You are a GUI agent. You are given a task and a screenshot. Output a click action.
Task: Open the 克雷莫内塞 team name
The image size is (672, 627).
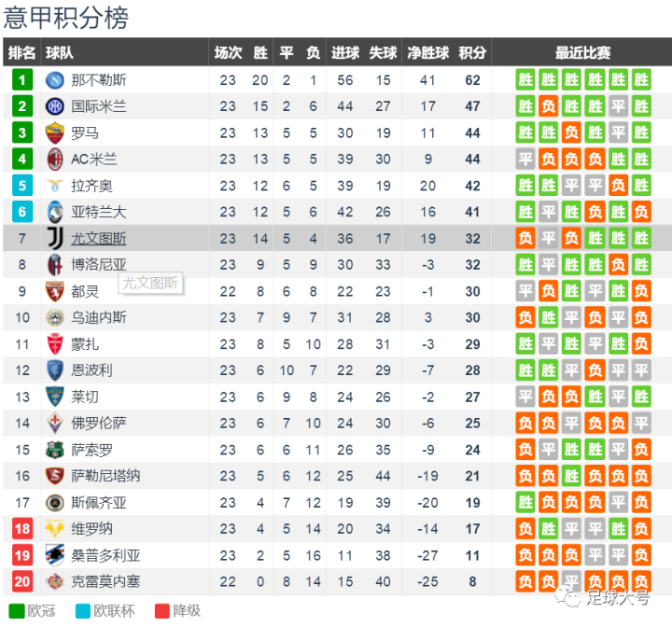coord(105,581)
